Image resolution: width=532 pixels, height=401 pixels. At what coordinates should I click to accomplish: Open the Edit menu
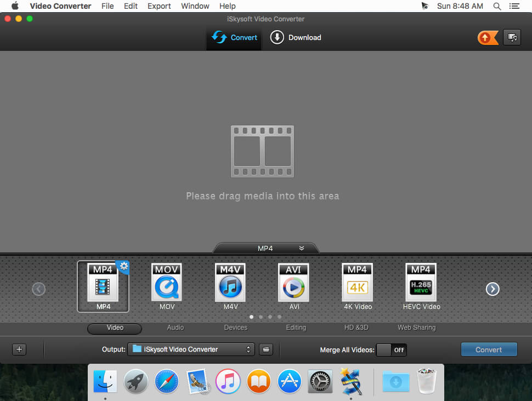[131, 6]
